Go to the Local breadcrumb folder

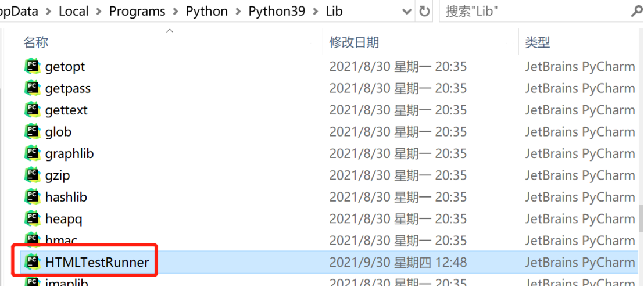(x=73, y=11)
